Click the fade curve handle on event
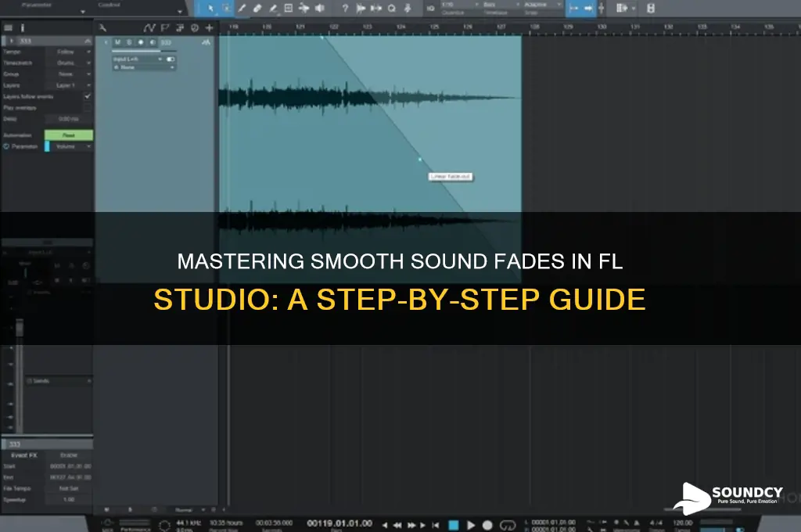Image resolution: width=801 pixels, height=532 pixels. pyautogui.click(x=420, y=160)
